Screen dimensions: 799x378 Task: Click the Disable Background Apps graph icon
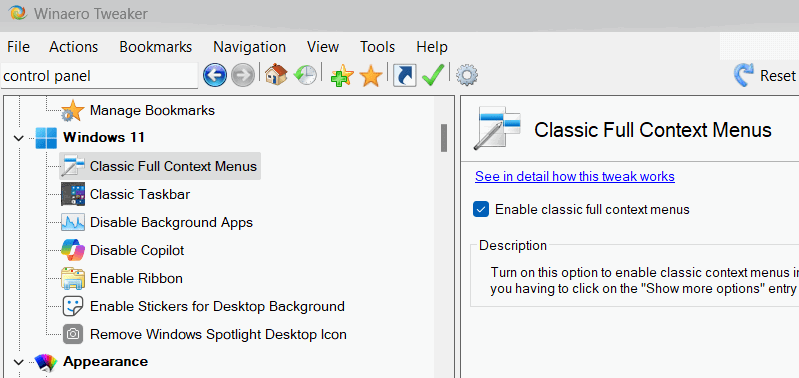pos(72,222)
